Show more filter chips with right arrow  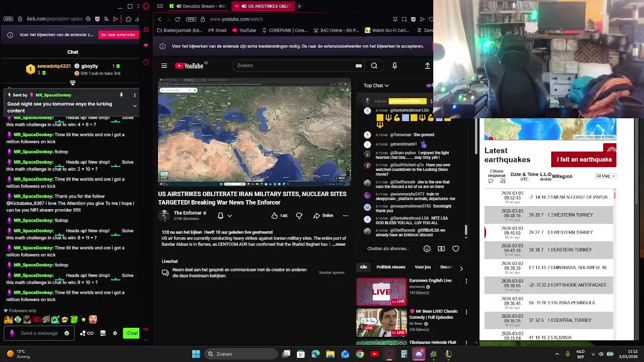click(x=461, y=268)
